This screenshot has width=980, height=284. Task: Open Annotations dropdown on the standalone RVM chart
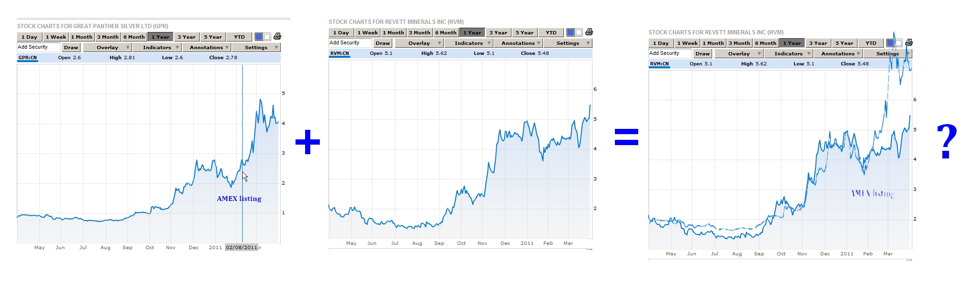pyautogui.click(x=518, y=43)
